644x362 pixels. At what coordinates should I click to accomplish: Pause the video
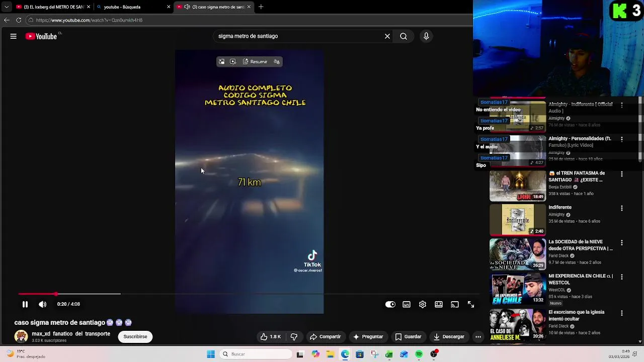pos(25,304)
